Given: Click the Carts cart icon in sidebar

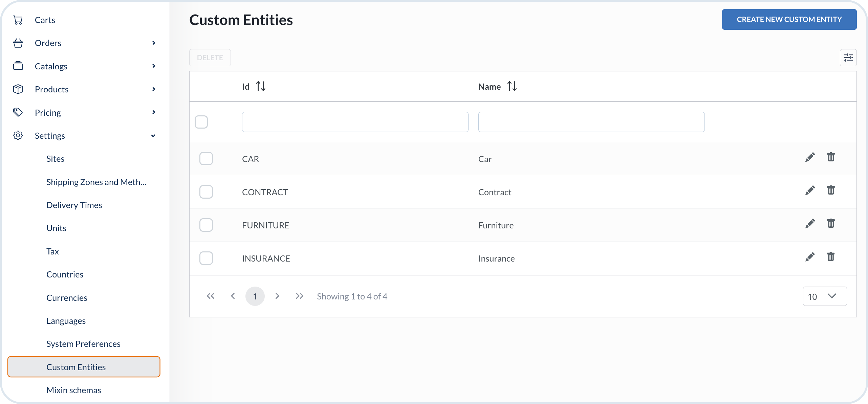Looking at the screenshot, I should pos(18,20).
